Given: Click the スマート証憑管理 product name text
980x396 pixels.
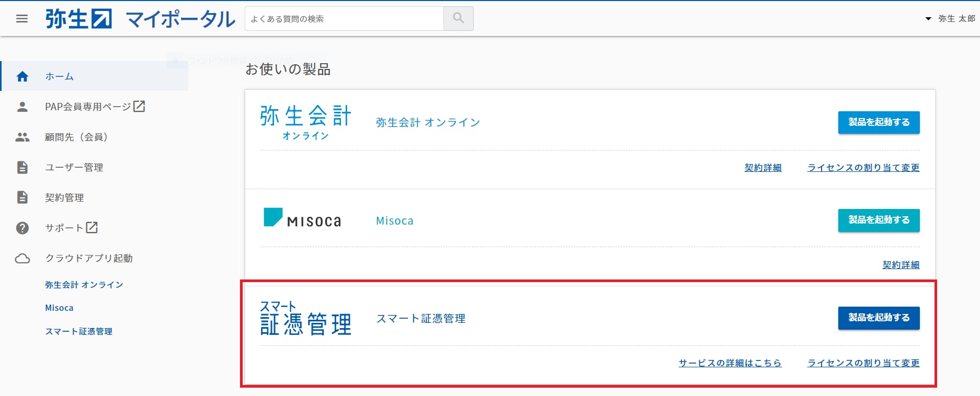Looking at the screenshot, I should tap(421, 318).
